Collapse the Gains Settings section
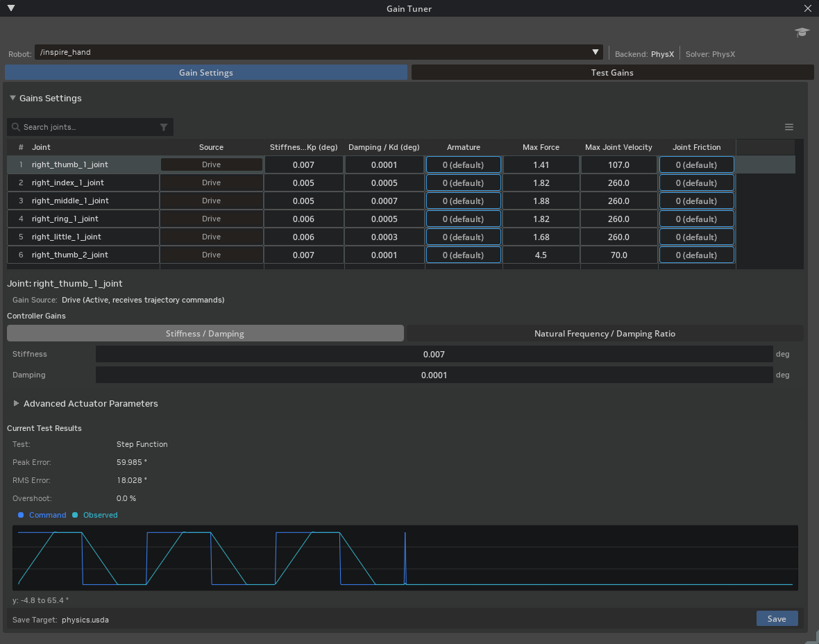The height and width of the screenshot is (644, 819). [x=12, y=98]
